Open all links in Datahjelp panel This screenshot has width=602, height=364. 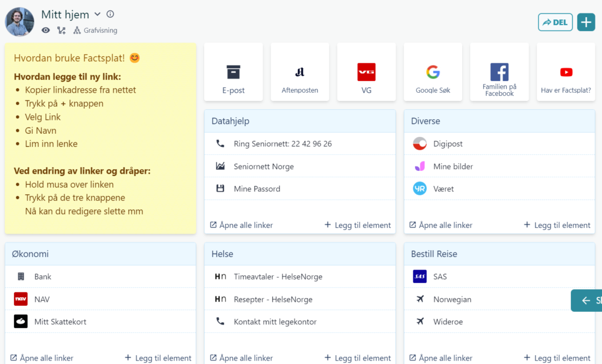pyautogui.click(x=242, y=225)
